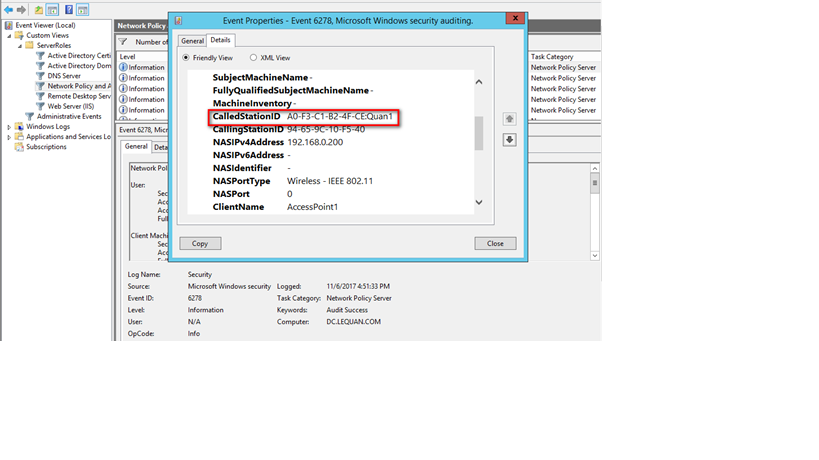Go to previous event with up arrow
819x460 pixels.
(509, 119)
